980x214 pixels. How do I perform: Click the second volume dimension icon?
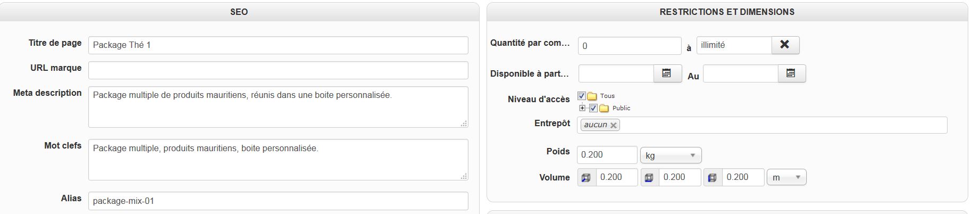(649, 178)
